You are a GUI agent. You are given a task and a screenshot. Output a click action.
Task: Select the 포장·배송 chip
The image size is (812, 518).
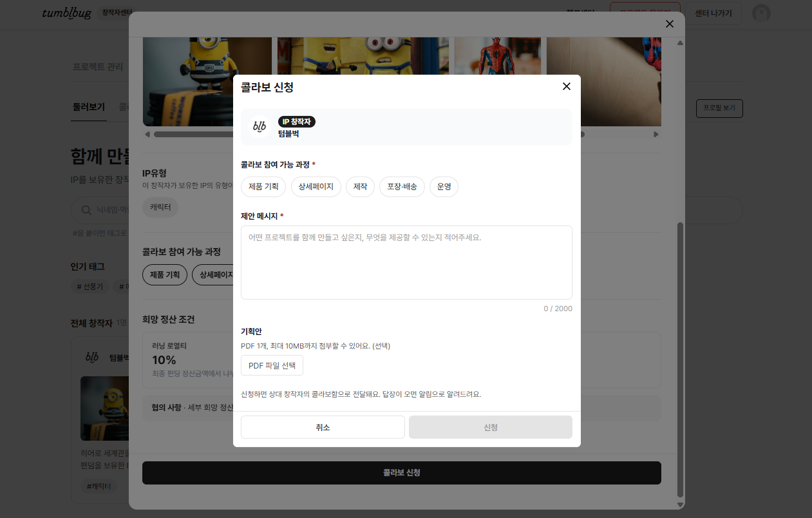click(402, 187)
